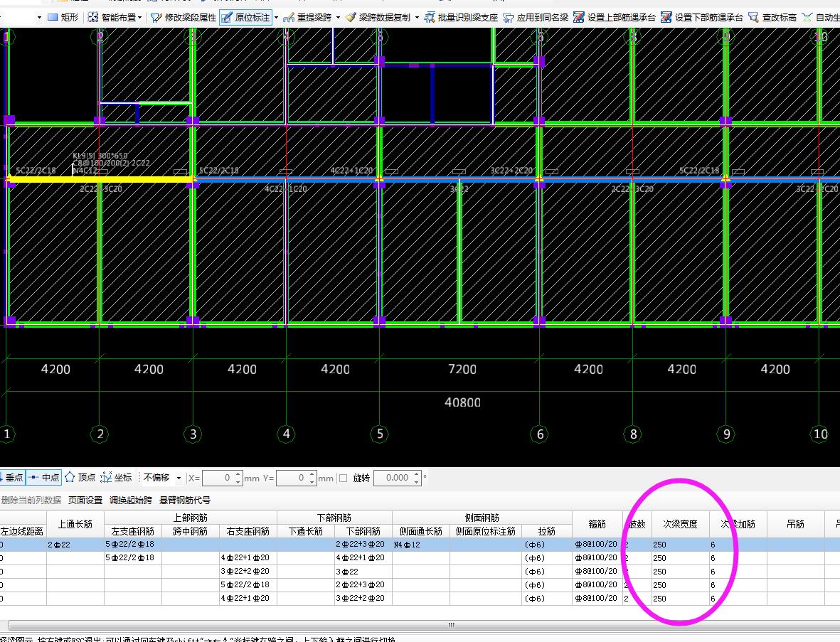Click 吊筋 column header
Image resolution: width=840 pixels, height=642 pixels.
click(795, 524)
